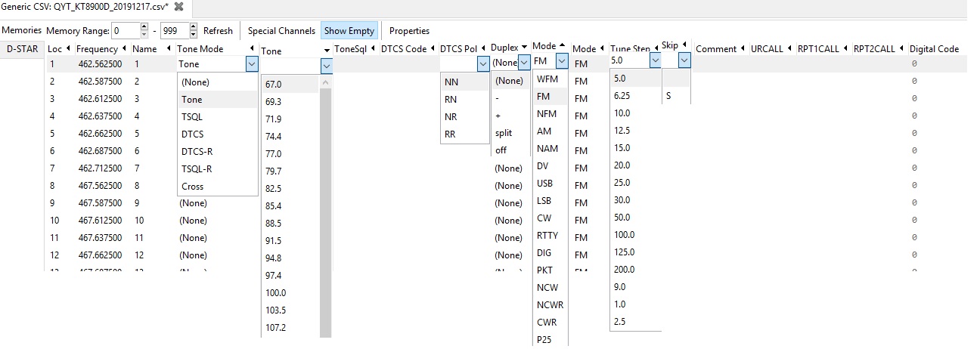Open the Special Channels view
This screenshot has height=349, width=980.
[x=281, y=31]
